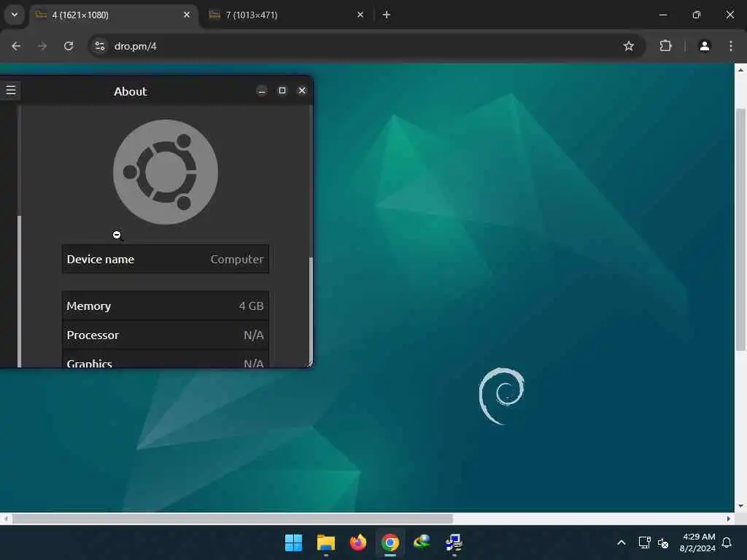Screen dimensions: 747x560
Task: Open File Explorer from the taskbar
Action: coord(326,542)
